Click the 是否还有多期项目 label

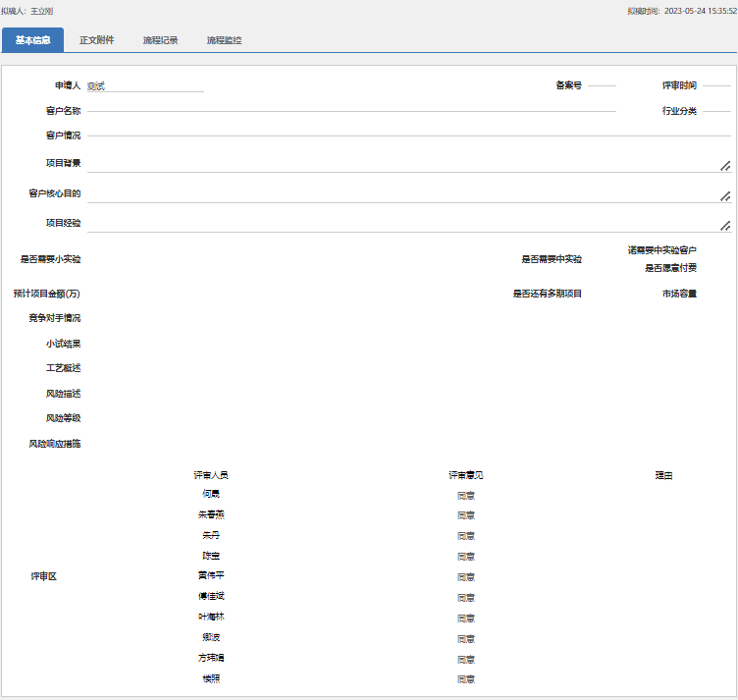[x=548, y=294]
